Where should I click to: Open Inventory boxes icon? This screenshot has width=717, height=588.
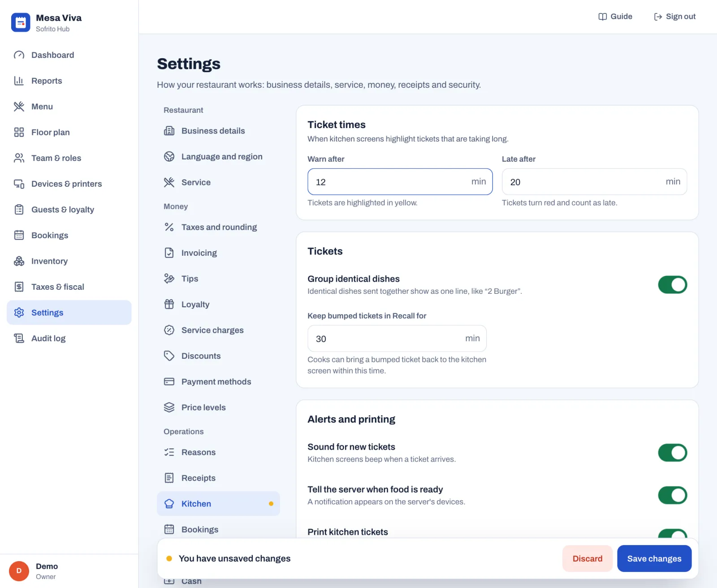pyautogui.click(x=19, y=261)
